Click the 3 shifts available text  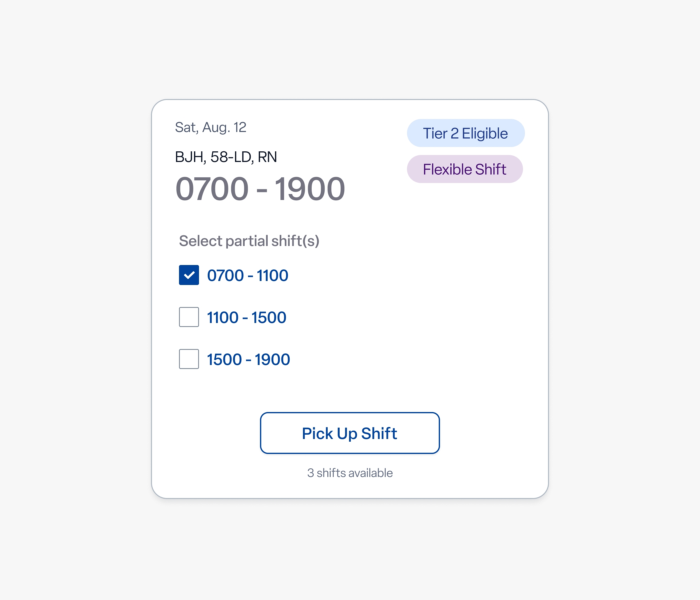tap(349, 473)
